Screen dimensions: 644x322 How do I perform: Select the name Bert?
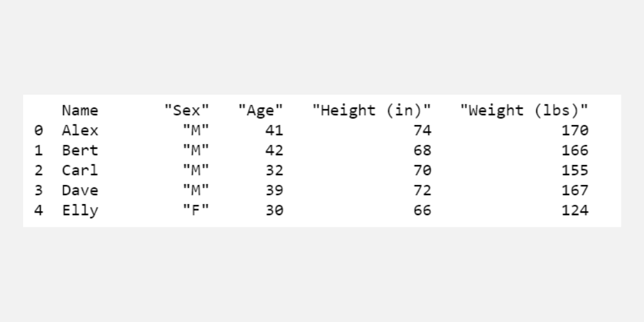(80, 151)
